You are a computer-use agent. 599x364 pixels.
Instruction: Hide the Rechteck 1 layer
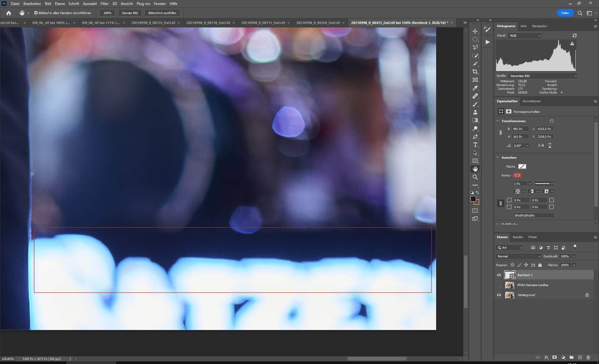point(499,275)
